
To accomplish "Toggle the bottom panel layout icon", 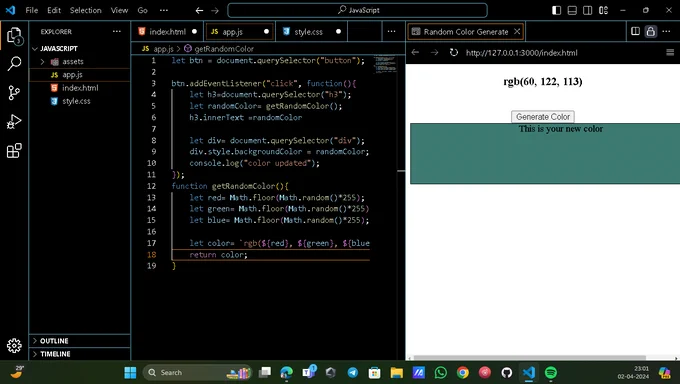I will (572, 10).
